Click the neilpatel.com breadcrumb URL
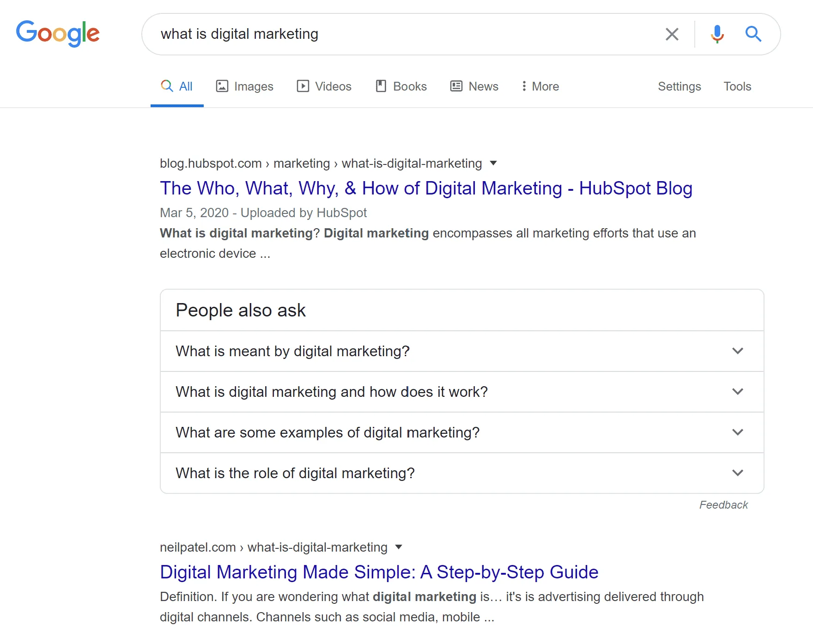This screenshot has width=813, height=644. (273, 547)
